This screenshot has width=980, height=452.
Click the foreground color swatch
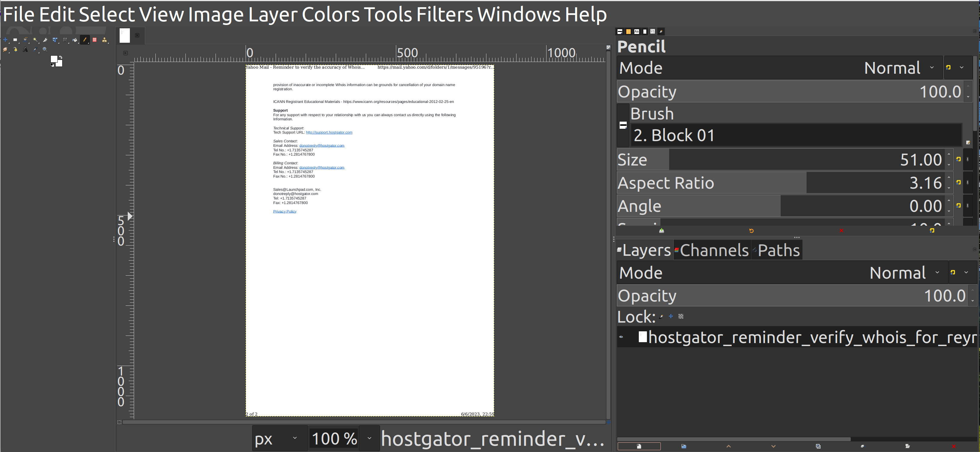click(x=54, y=59)
